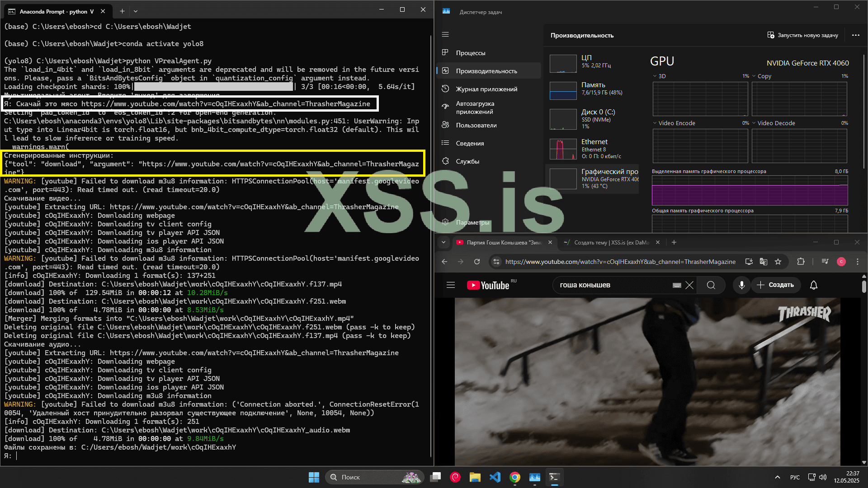Open YouTube hamburger guide menu

pyautogui.click(x=450, y=285)
